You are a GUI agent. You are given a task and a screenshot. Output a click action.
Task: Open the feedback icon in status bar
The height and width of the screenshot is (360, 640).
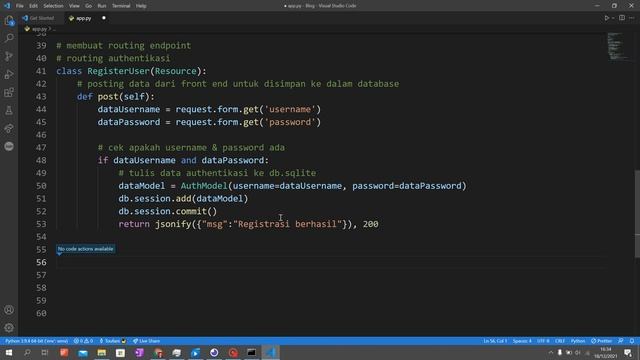coord(621,341)
